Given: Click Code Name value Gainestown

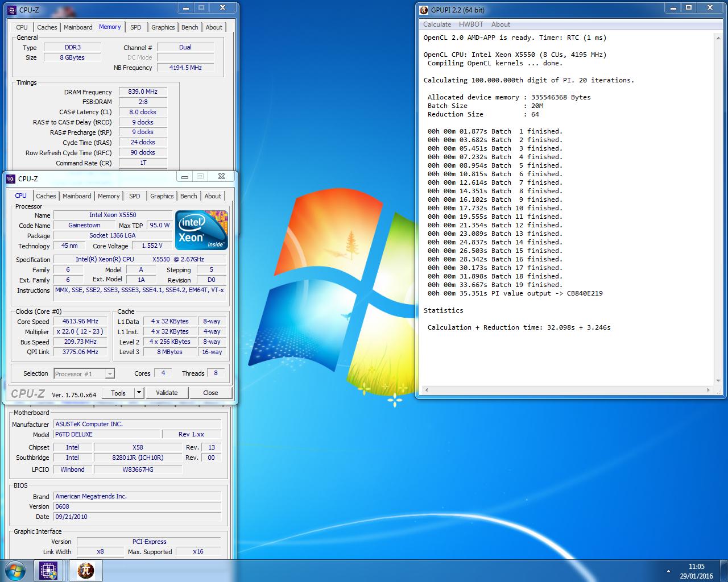Looking at the screenshot, I should click(x=84, y=225).
